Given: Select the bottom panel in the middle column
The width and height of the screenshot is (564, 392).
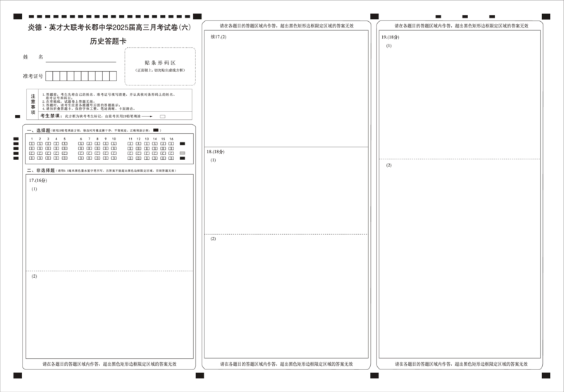Looking at the screenshot, I should point(288,295).
